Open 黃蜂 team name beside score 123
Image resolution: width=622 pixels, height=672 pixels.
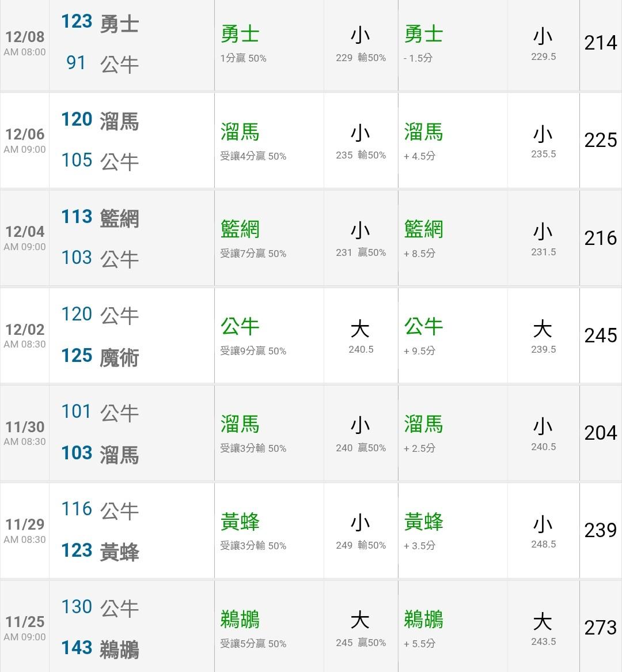point(119,552)
